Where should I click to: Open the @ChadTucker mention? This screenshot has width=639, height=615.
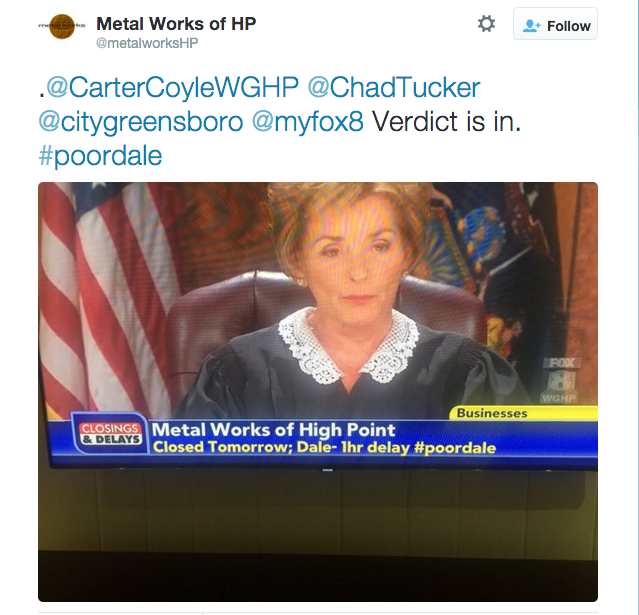click(x=394, y=88)
